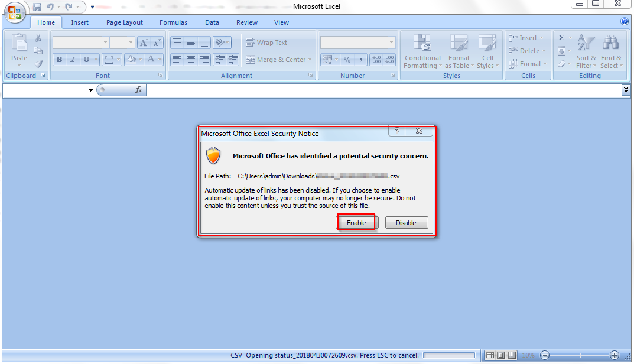Click Enable in Security Notice dialog
Image resolution: width=634 pixels, height=364 pixels.
tap(356, 223)
